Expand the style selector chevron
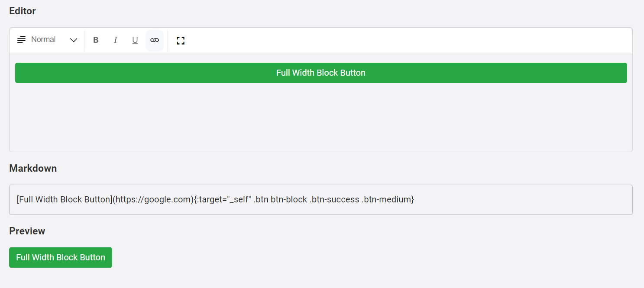The width and height of the screenshot is (644, 288). 73,40
